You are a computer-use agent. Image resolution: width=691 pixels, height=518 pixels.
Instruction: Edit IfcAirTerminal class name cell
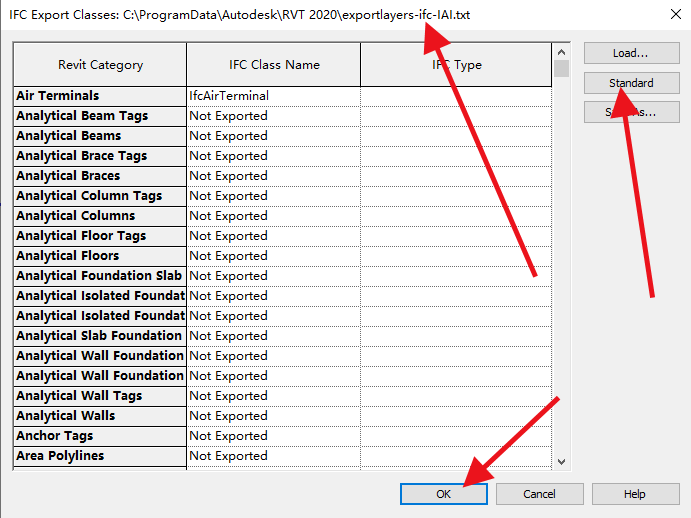[x=273, y=96]
